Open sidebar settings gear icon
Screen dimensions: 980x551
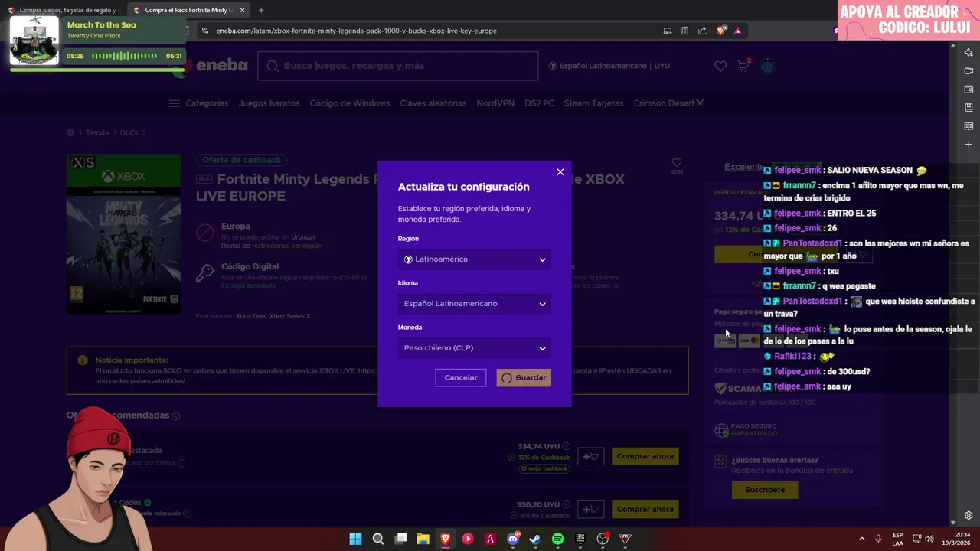click(969, 516)
